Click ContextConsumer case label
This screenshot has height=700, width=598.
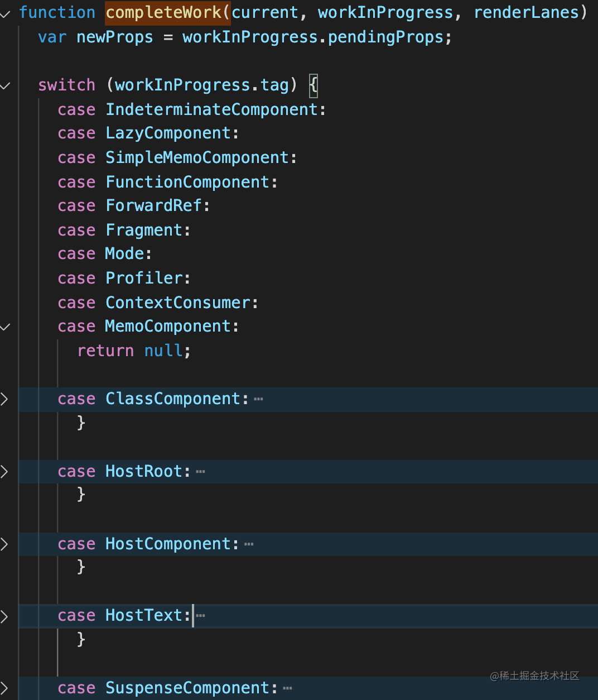coord(178,303)
